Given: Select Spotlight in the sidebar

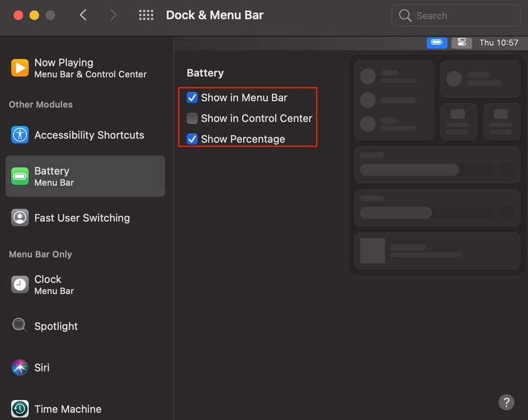Looking at the screenshot, I should (85, 326).
